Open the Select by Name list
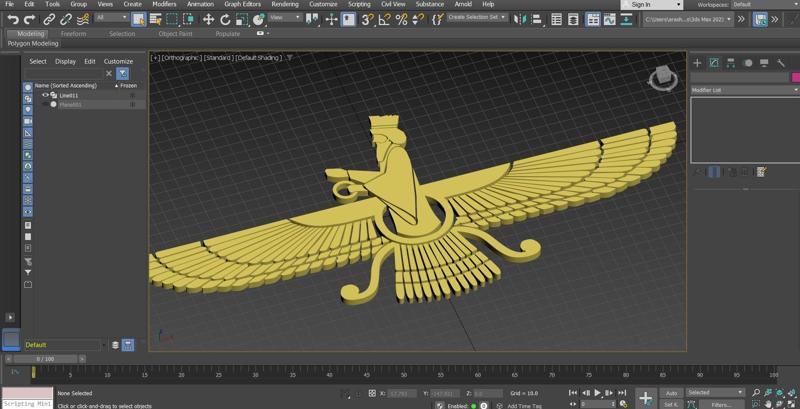Screen dimensions: 800x409 click(156, 20)
